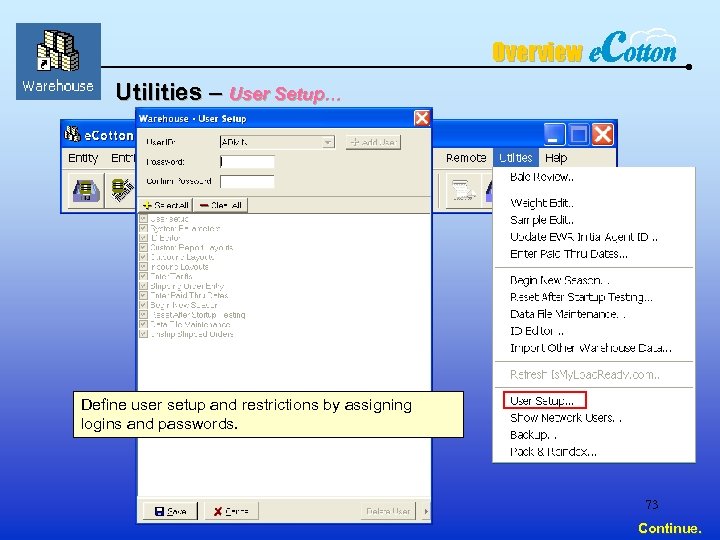
Task: Toggle the Outbound Layouts checkbox
Action: click(143, 257)
